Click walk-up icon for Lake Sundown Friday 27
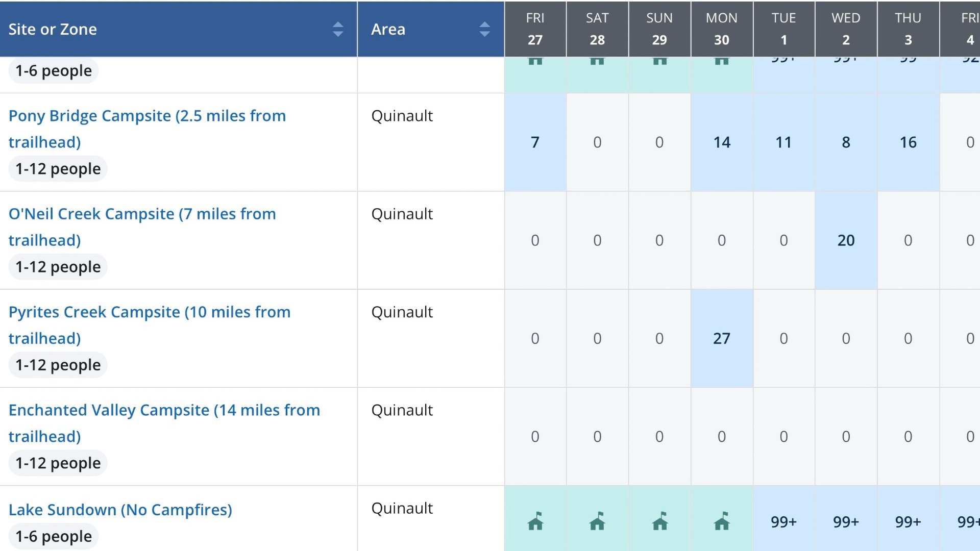Image resolution: width=980 pixels, height=551 pixels. [535, 521]
